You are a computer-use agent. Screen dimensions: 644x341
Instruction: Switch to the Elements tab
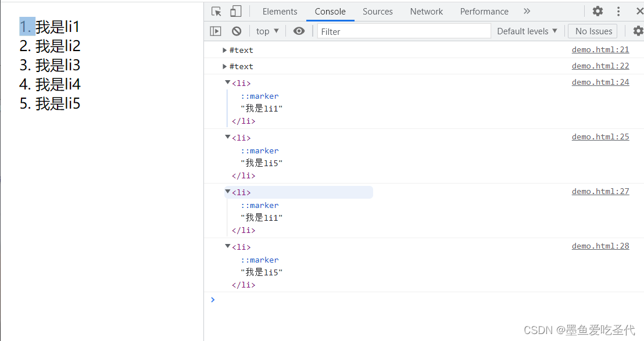[280, 12]
